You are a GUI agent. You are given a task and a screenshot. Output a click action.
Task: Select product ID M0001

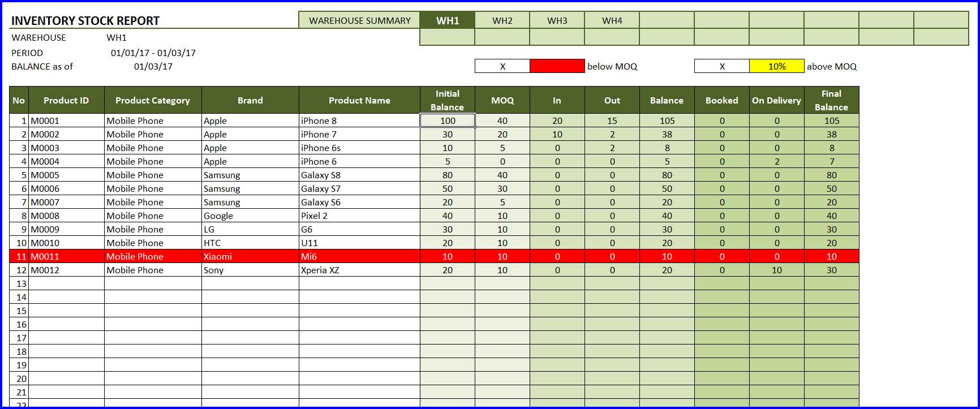66,120
